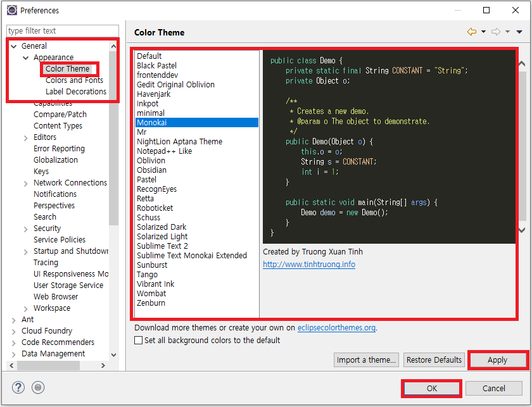Expand the Code Recommenders category
532x407 pixels.
click(13, 343)
